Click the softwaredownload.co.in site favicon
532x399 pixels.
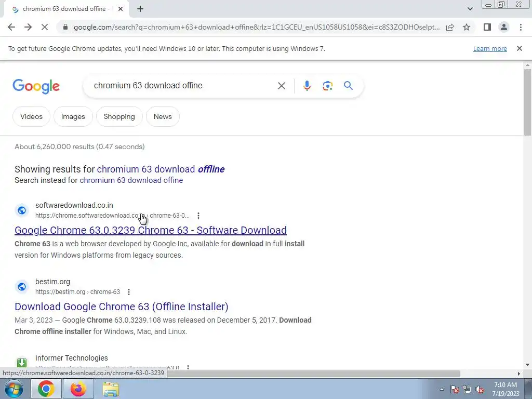pos(22,210)
